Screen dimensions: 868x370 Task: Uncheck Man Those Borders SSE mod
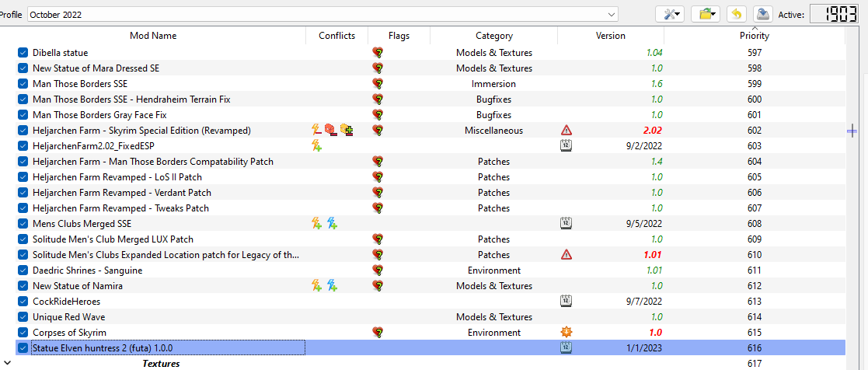pos(23,84)
